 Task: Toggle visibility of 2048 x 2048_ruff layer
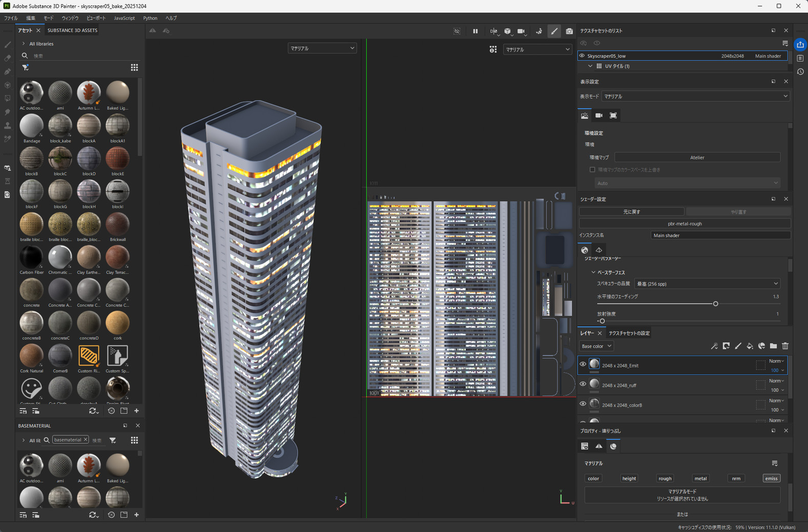[x=583, y=384]
